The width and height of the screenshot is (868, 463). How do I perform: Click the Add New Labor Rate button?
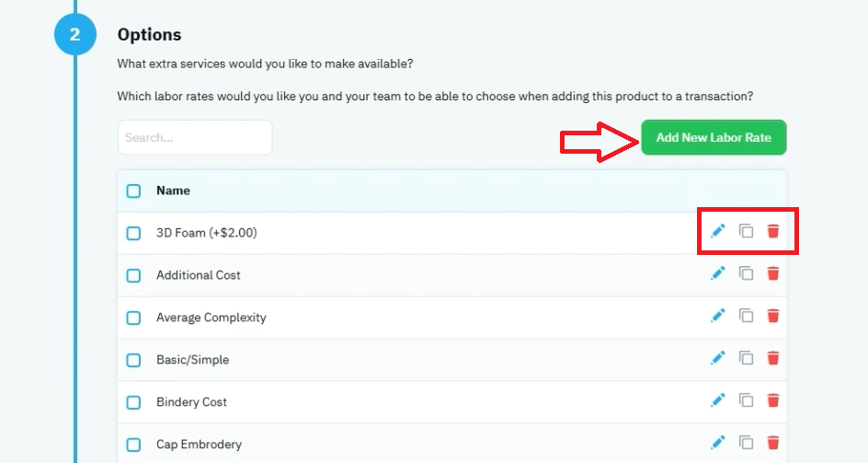point(714,137)
